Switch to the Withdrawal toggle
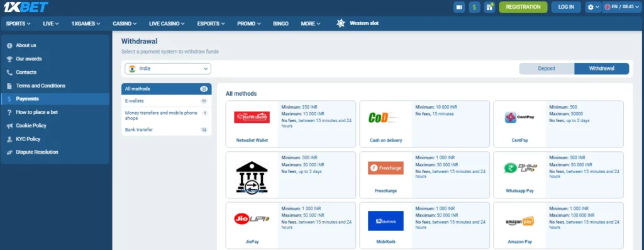Image resolution: width=644 pixels, height=250 pixels. click(x=602, y=69)
